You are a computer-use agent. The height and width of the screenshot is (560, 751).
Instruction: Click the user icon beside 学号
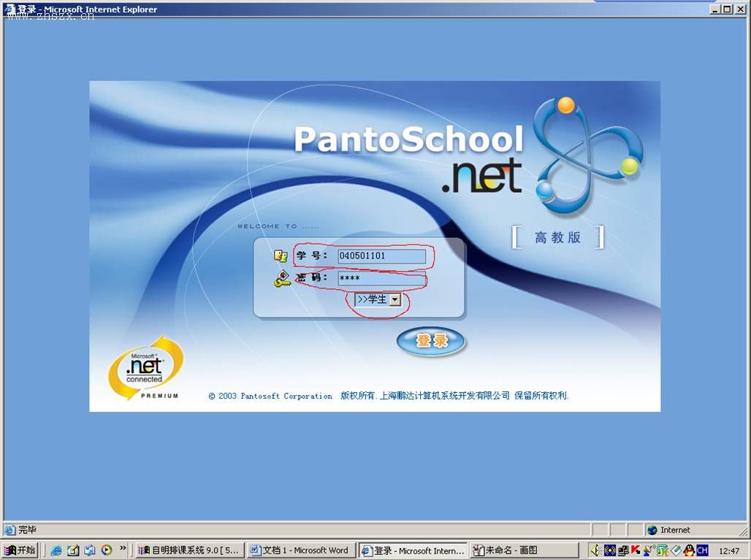point(281,256)
